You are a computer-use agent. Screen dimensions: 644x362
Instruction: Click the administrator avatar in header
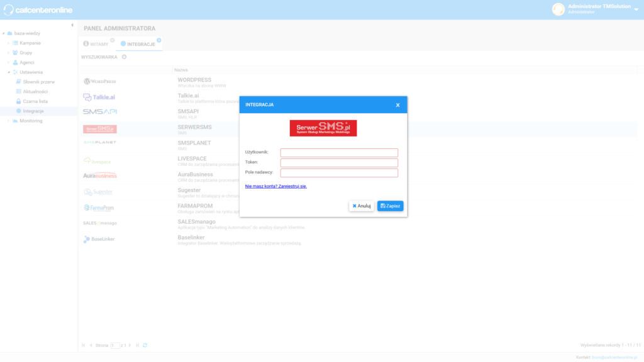(558, 9)
